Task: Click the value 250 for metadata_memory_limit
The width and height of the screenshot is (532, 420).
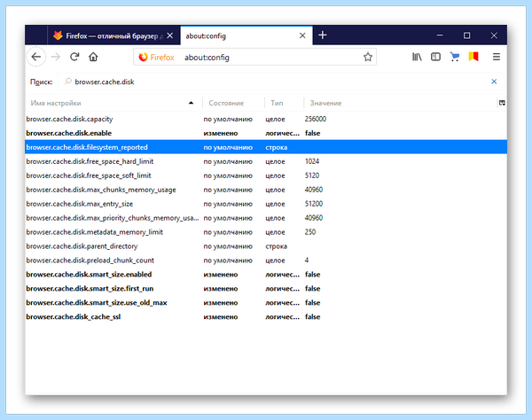Action: (310, 232)
